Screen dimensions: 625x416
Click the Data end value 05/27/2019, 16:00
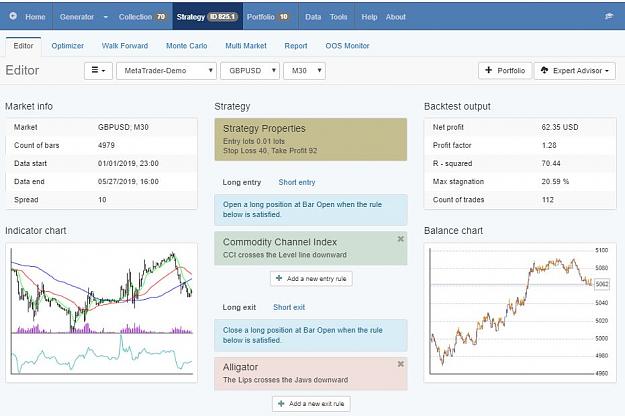pyautogui.click(x=128, y=181)
